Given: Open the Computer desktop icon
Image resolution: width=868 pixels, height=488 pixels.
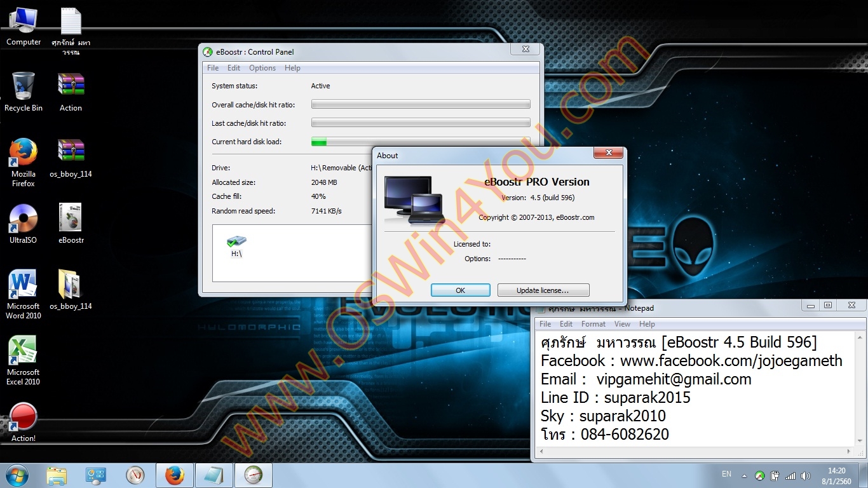Looking at the screenshot, I should (24, 27).
